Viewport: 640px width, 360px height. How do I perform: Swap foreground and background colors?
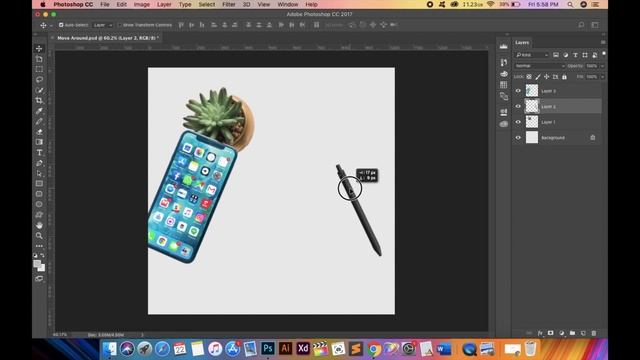tap(42, 256)
